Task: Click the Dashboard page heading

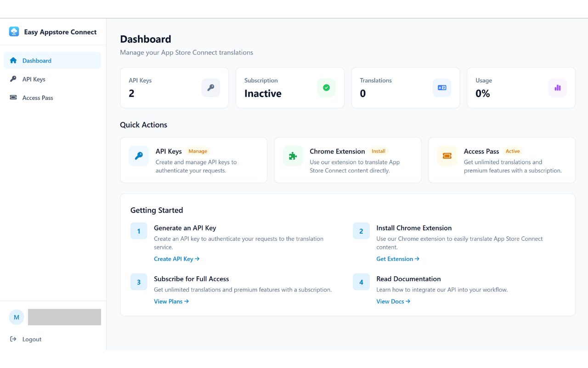Action: [x=146, y=39]
